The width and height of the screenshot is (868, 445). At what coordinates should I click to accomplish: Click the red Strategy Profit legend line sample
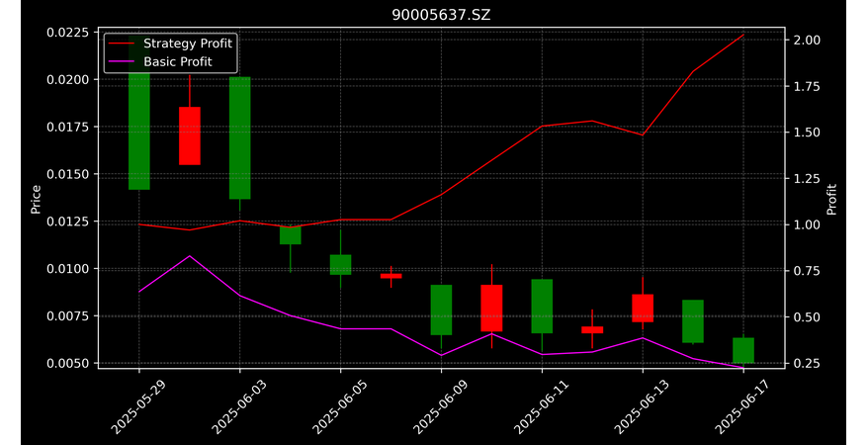[x=122, y=44]
